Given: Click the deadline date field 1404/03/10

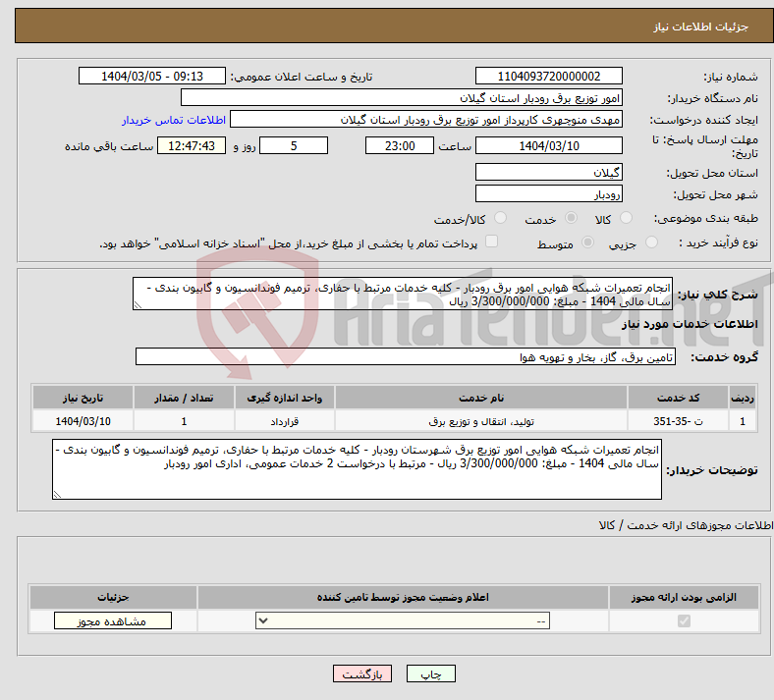Looking at the screenshot, I should tap(548, 145).
